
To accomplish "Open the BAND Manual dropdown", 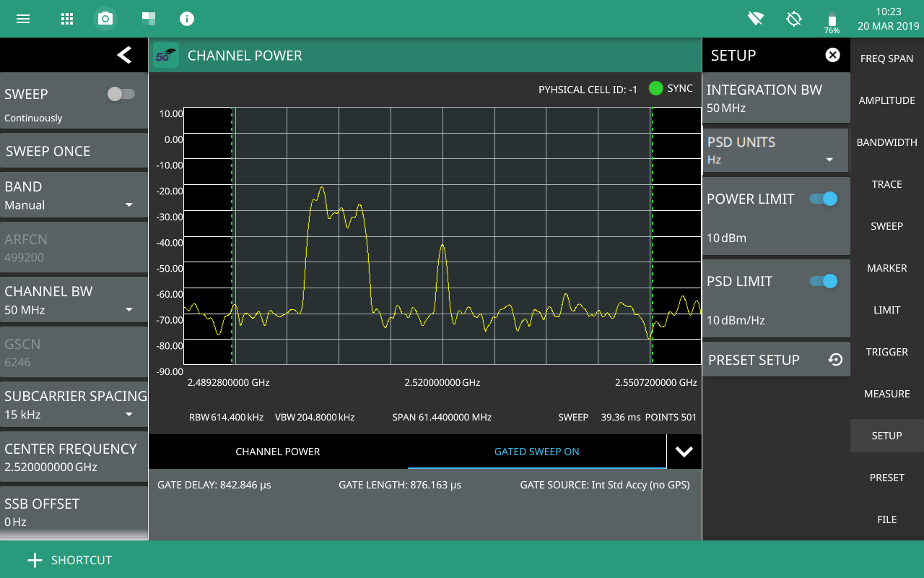I will point(74,196).
